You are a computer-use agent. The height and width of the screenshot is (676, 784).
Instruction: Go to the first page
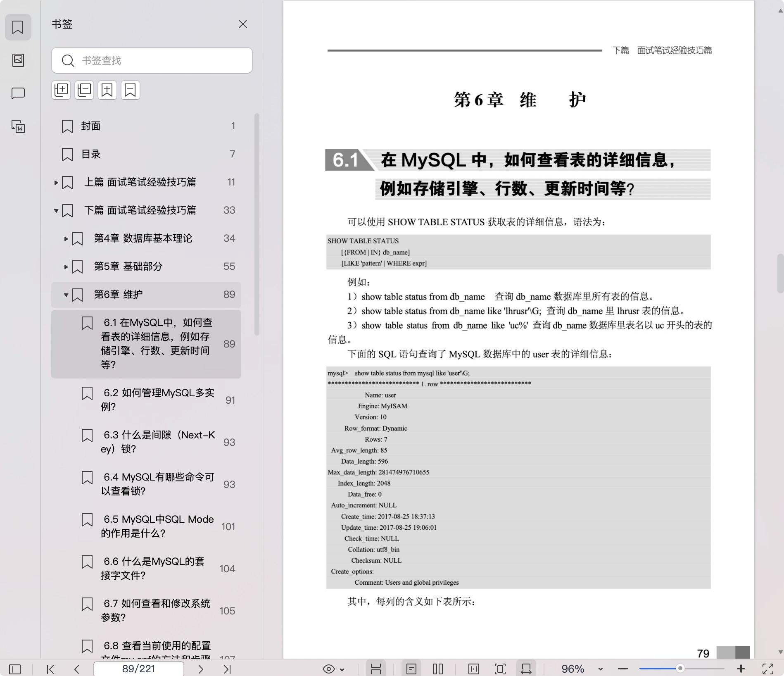click(50, 669)
